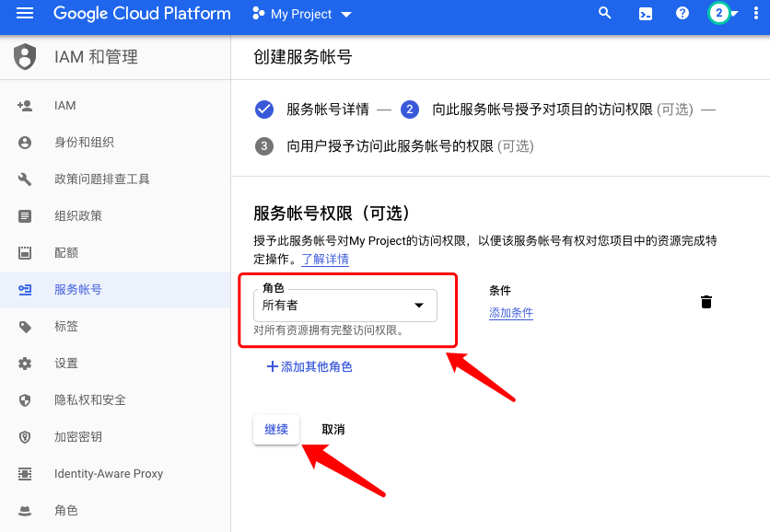Click the completed step checkmark for 服务帐号详情
Viewport: 770px width, 532px height.
click(x=264, y=110)
